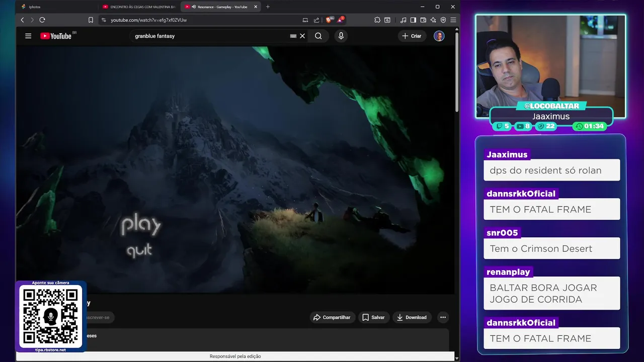Click the 01:34 timer badge
The height and width of the screenshot is (362, 644).
pos(589,126)
